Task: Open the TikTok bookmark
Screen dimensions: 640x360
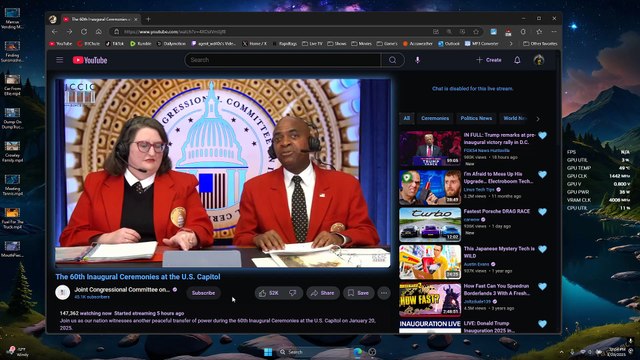Action: pos(115,44)
